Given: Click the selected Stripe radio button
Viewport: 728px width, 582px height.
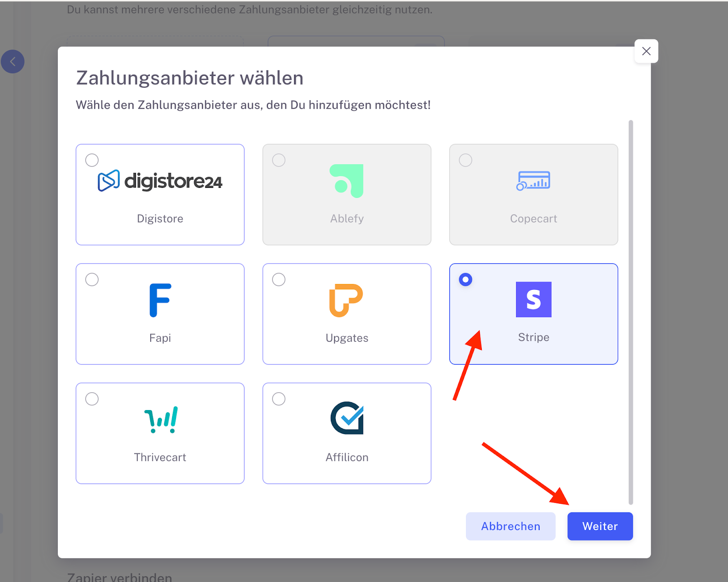Looking at the screenshot, I should point(465,279).
